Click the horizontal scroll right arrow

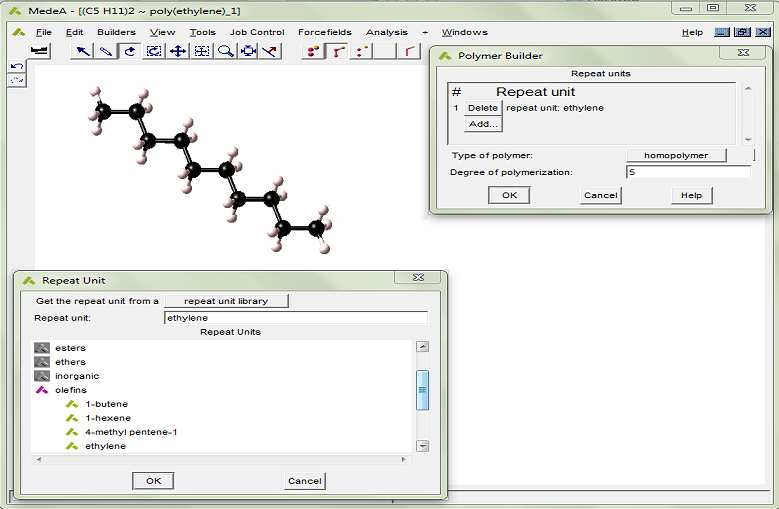[x=403, y=459]
